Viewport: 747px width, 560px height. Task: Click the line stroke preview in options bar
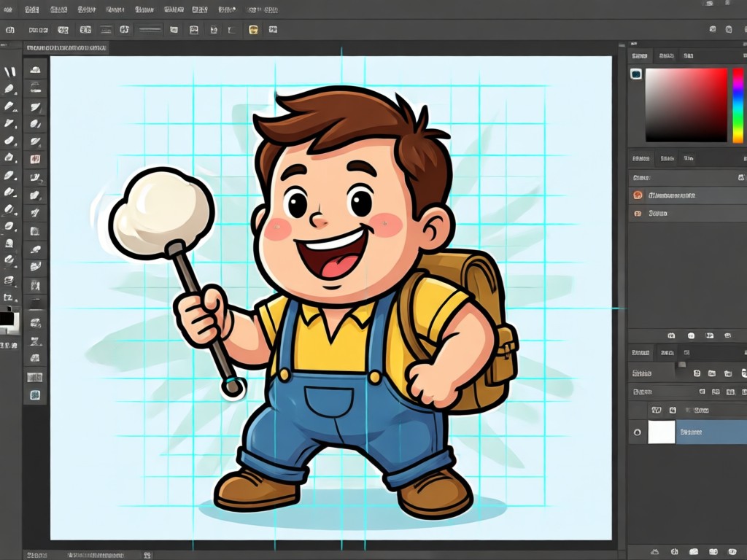tap(150, 29)
